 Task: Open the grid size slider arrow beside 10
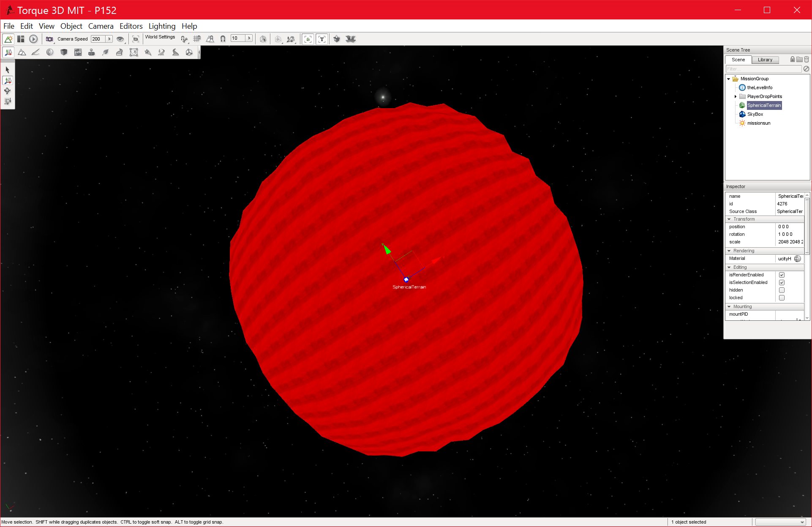click(249, 38)
